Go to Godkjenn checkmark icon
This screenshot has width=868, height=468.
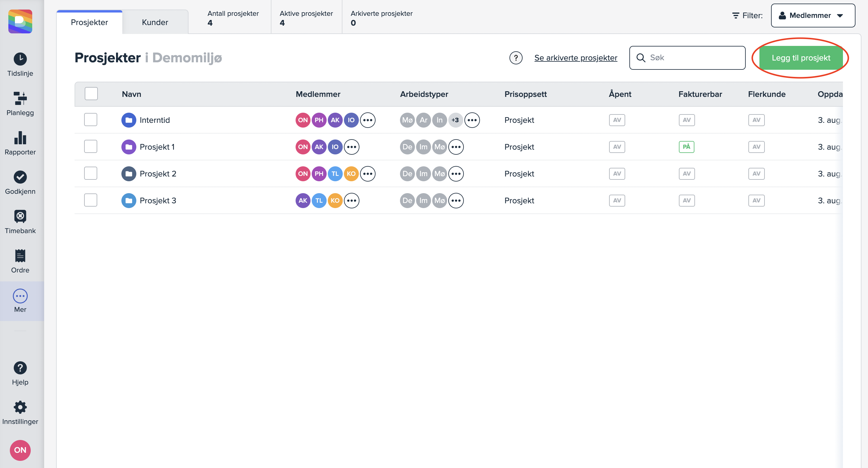20,177
